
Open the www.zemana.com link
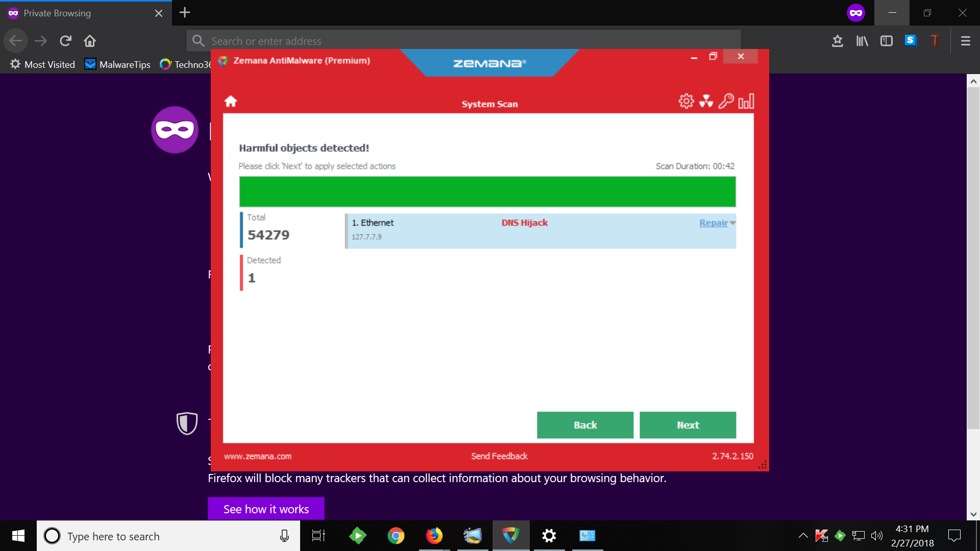(x=258, y=456)
